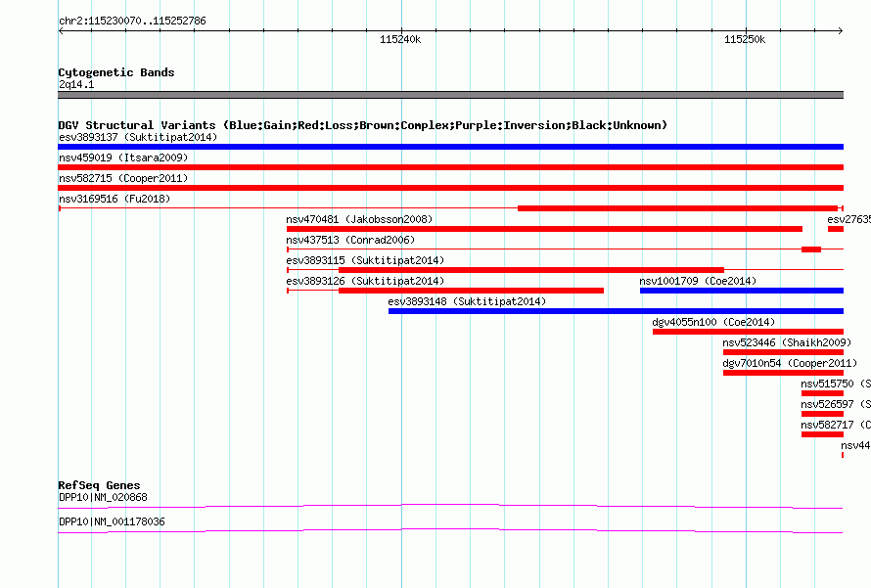Select the nsv582717 red loss bar
Viewport: 871px width, 588px height.
pyautogui.click(x=822, y=434)
